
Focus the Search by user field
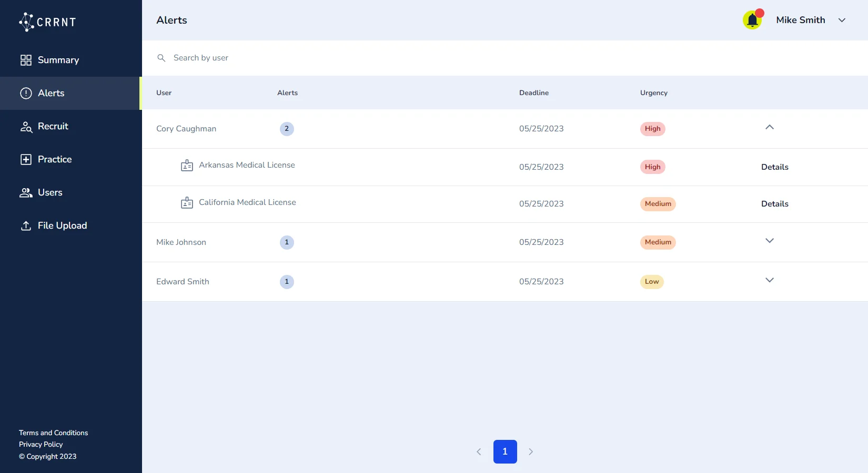coord(368,58)
